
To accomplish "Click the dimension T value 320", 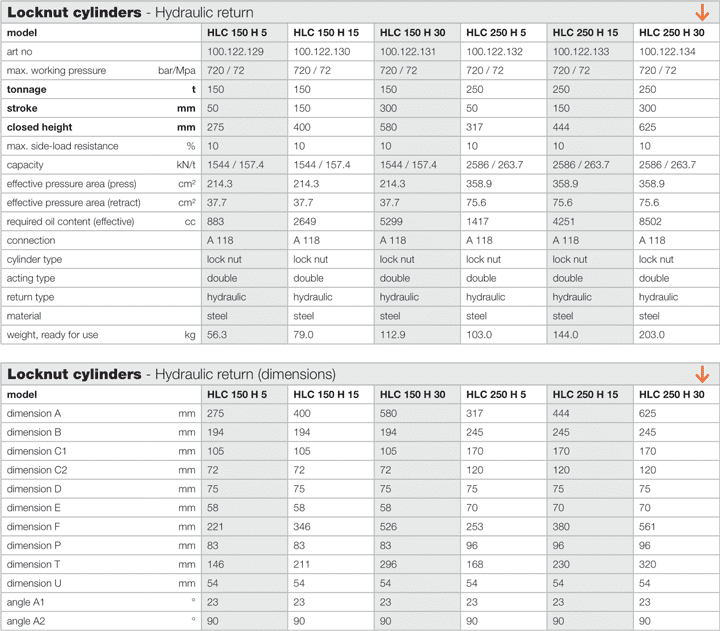I will pos(647,564).
